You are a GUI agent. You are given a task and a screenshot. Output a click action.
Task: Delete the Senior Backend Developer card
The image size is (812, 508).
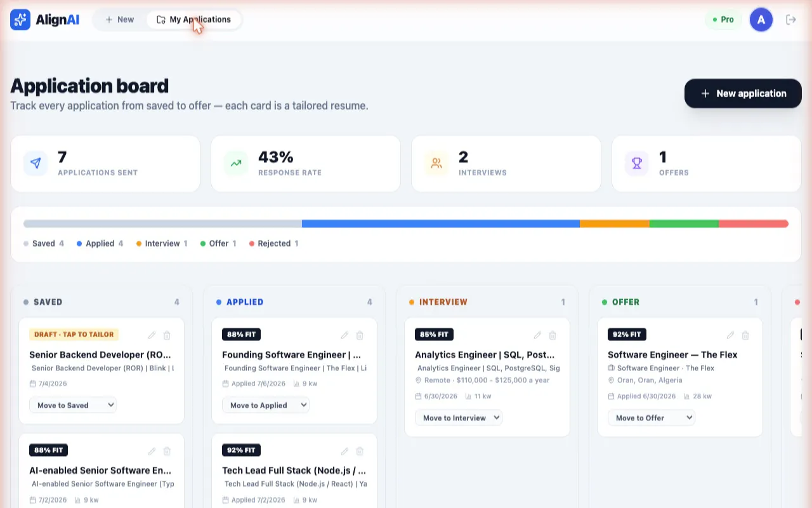tap(167, 335)
